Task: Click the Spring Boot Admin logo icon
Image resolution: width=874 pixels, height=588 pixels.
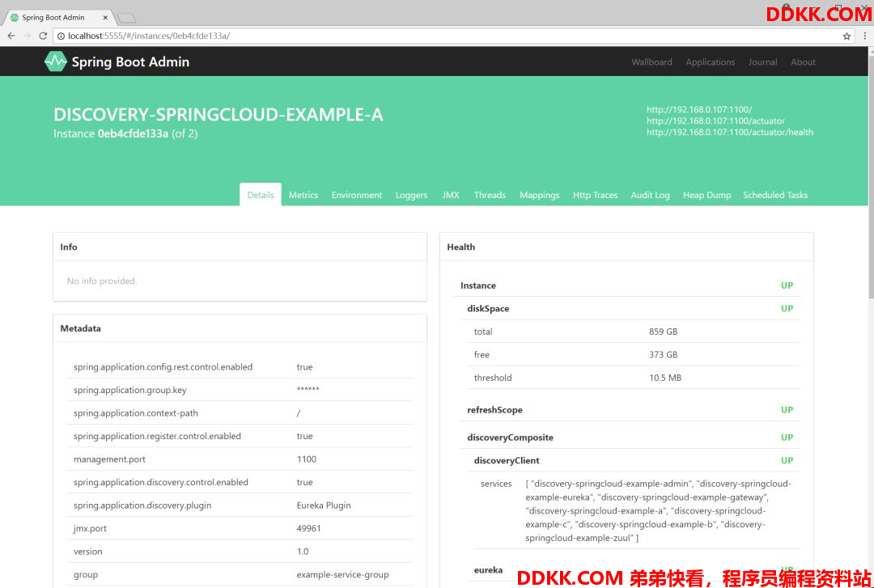Action: (56, 61)
